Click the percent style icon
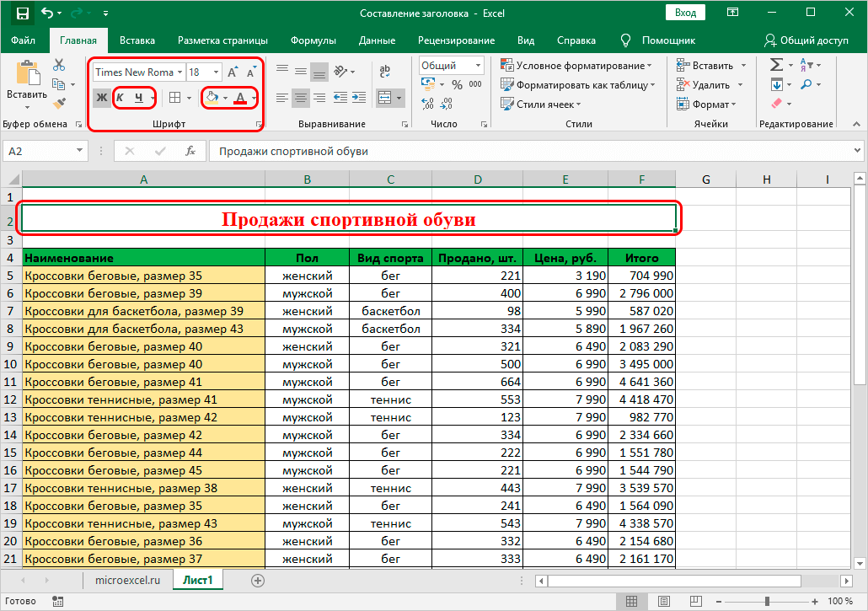The image size is (868, 611). tap(457, 84)
